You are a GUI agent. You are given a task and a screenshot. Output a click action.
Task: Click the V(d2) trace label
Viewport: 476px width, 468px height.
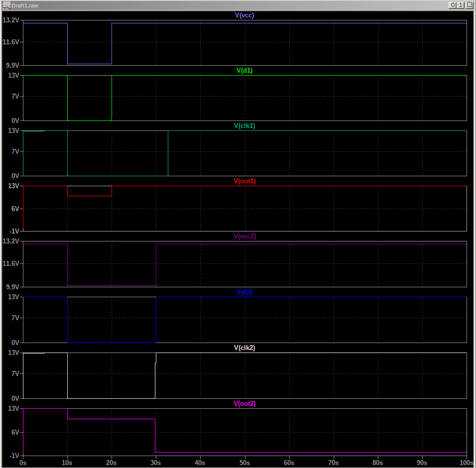click(x=244, y=292)
